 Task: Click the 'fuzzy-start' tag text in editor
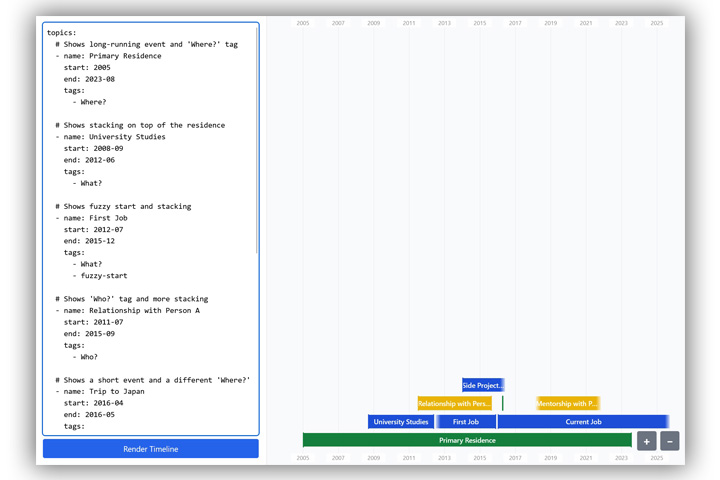[104, 276]
